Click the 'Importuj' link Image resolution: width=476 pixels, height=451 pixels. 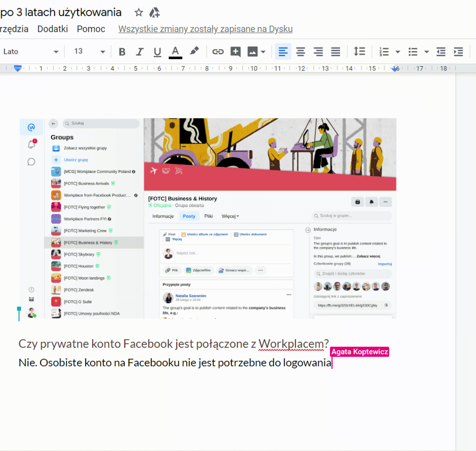385,264
